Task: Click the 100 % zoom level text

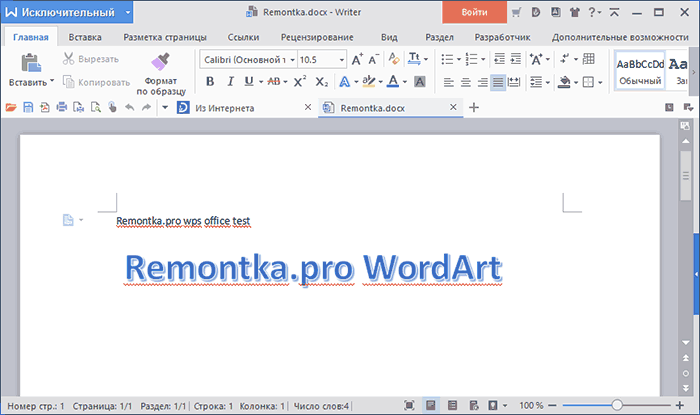Action: point(531,406)
